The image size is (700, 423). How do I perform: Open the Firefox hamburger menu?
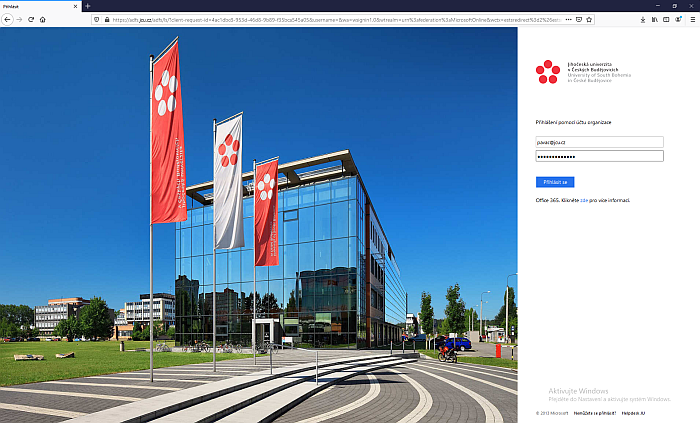click(693, 20)
